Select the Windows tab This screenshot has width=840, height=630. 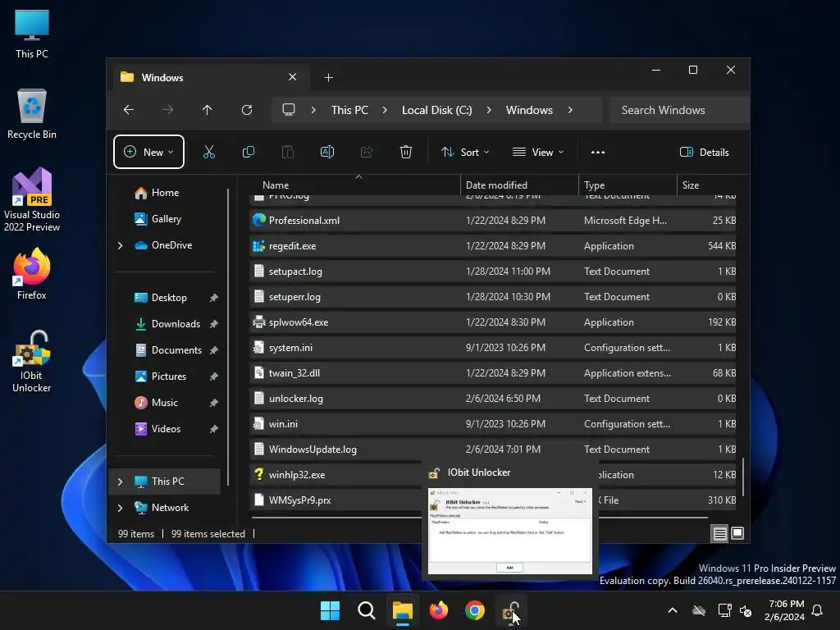[x=211, y=78]
